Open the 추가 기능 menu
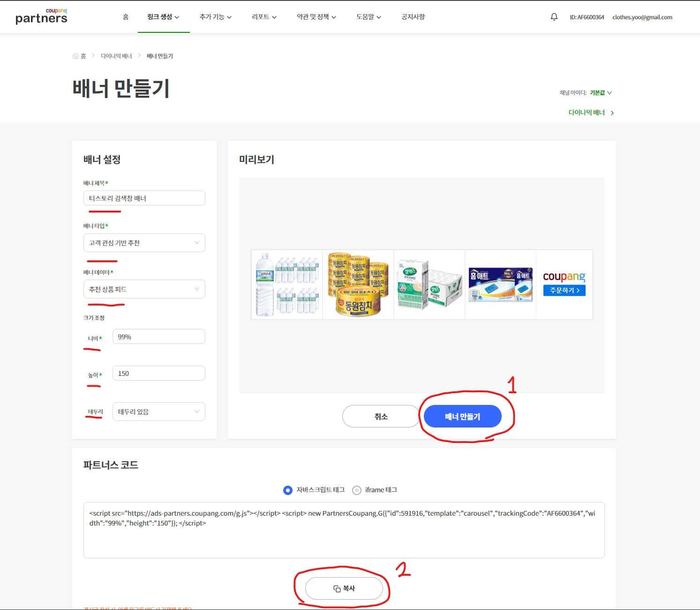The width and height of the screenshot is (700, 610). (x=216, y=17)
